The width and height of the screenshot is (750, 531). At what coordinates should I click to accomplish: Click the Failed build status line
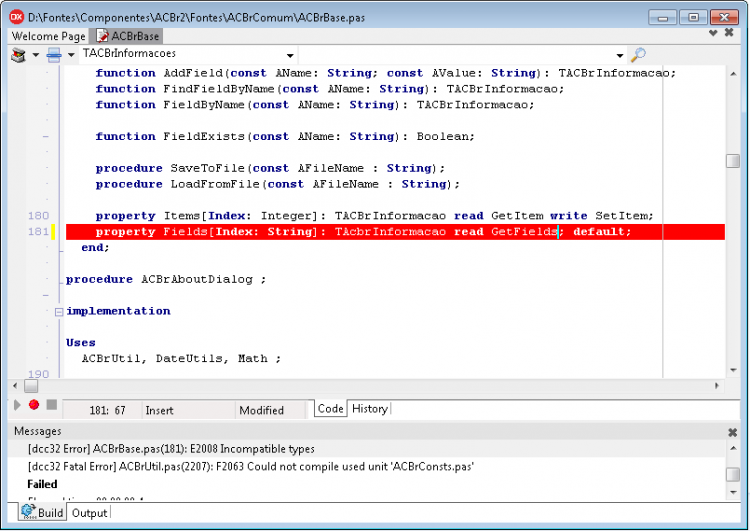[x=42, y=484]
